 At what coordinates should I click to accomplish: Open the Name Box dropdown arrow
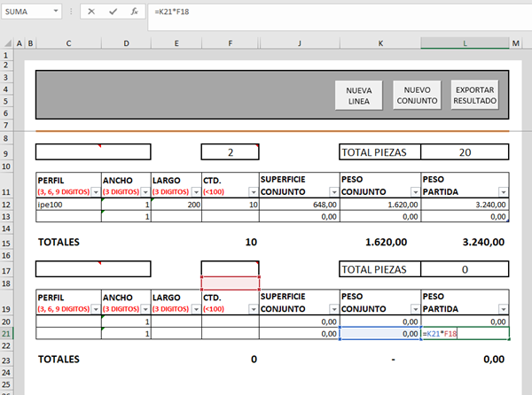[x=56, y=12]
